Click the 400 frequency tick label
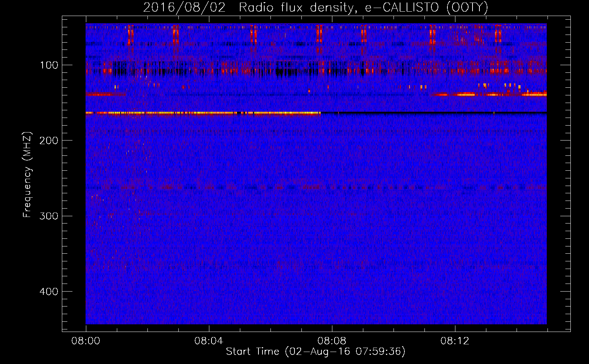The height and width of the screenshot is (364, 589). (x=49, y=292)
